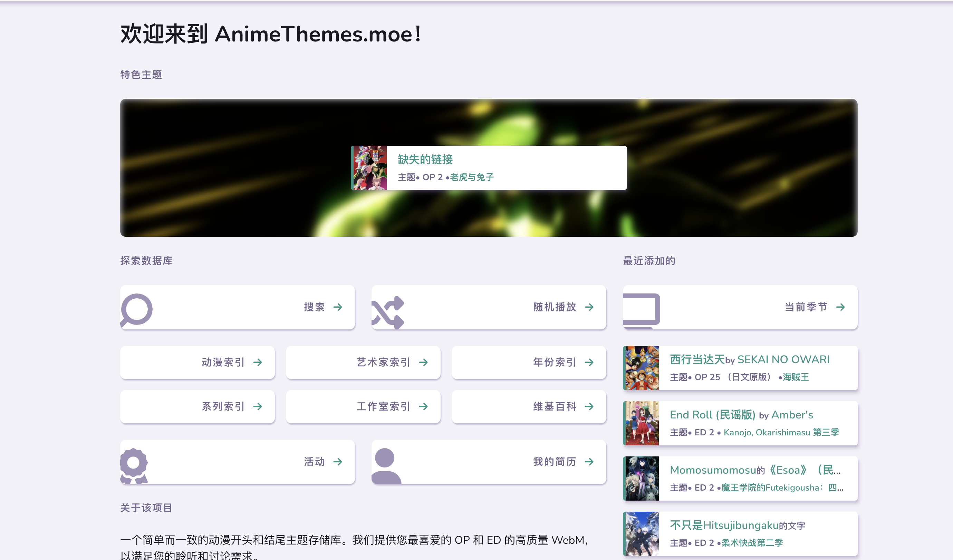The height and width of the screenshot is (560, 953).
Task: Open the 当前季节 page
Action: (740, 307)
